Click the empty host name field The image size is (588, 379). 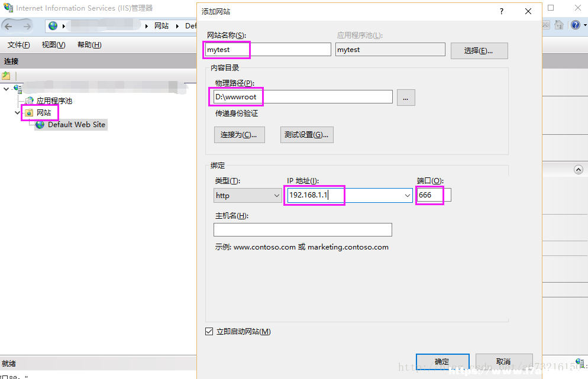pyautogui.click(x=303, y=229)
